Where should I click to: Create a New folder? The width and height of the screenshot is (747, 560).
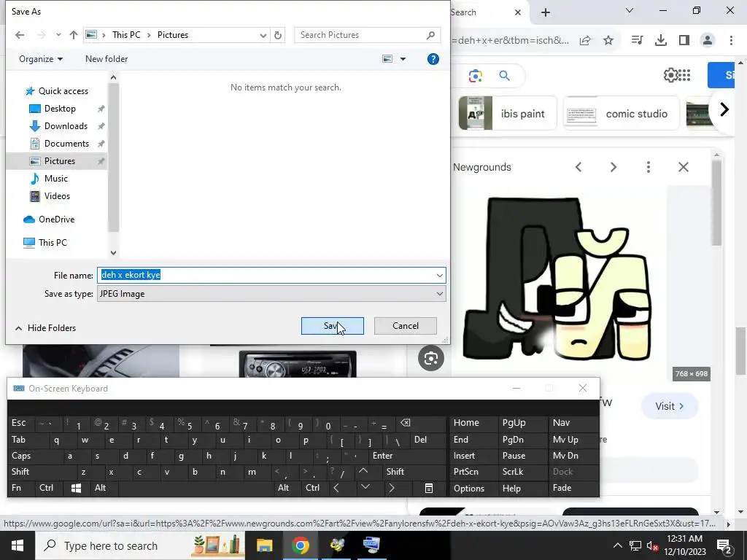click(107, 59)
